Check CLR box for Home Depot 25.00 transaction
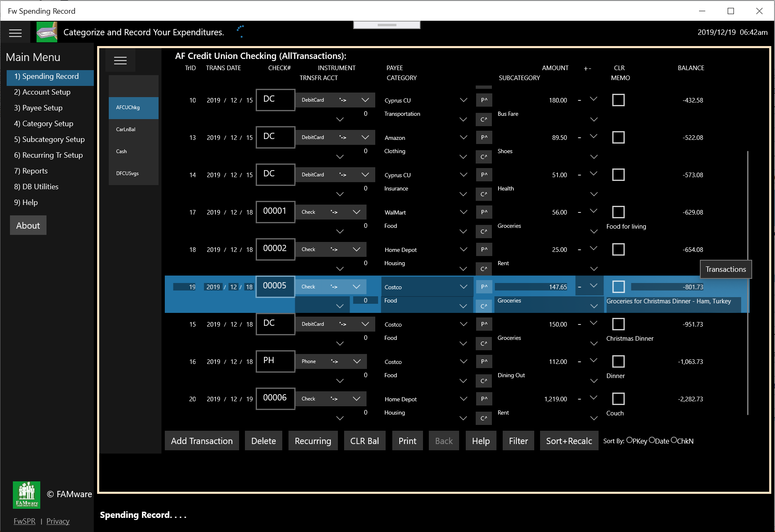775x532 pixels. 619,249
